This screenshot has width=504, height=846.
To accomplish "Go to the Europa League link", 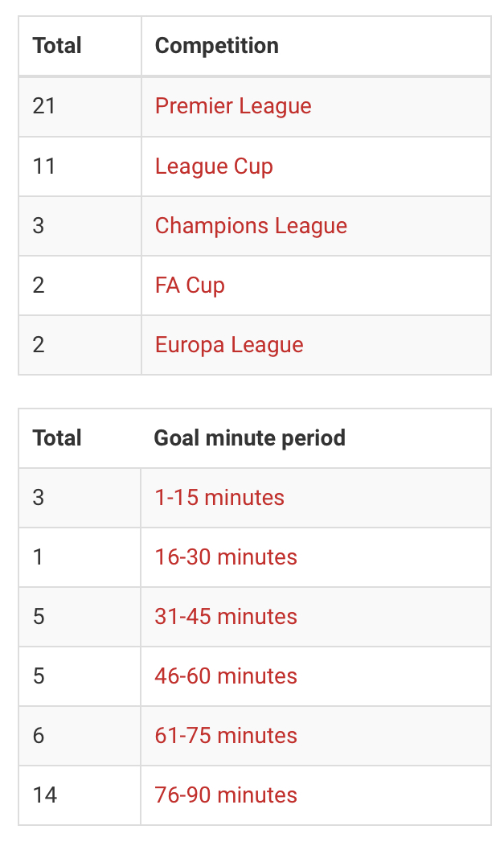I will coord(229,345).
